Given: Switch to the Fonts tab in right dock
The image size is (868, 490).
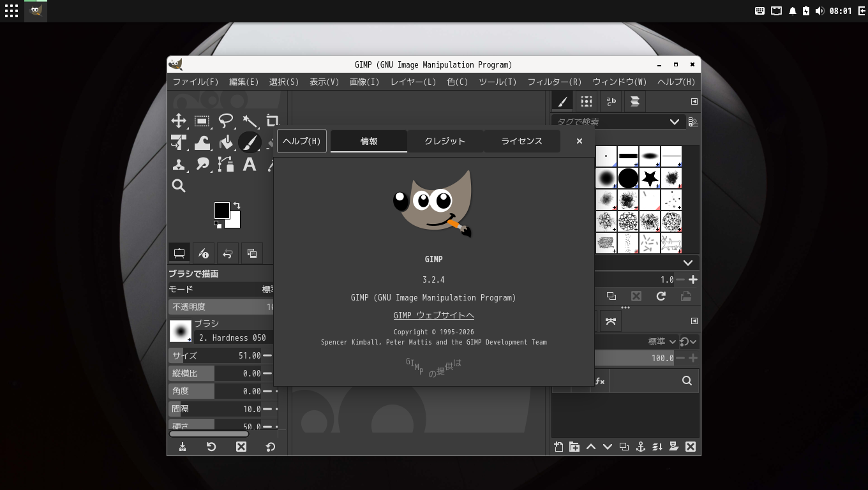Looking at the screenshot, I should (x=611, y=101).
